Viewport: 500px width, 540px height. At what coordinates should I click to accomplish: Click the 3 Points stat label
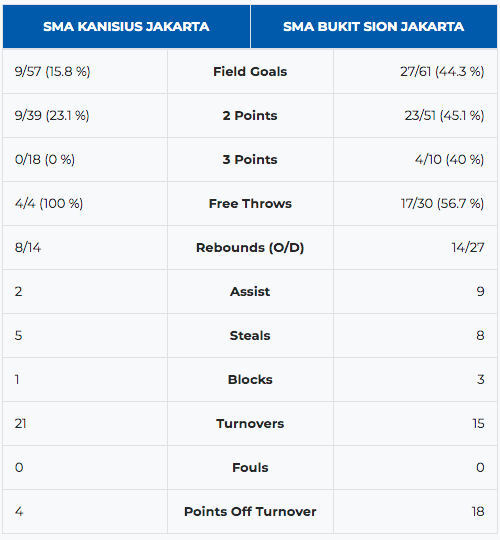250,160
